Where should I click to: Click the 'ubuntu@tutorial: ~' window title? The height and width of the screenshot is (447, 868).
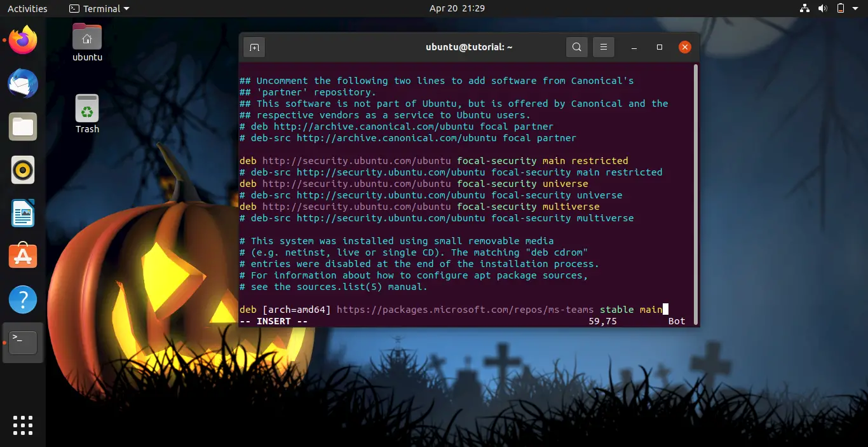tap(469, 47)
